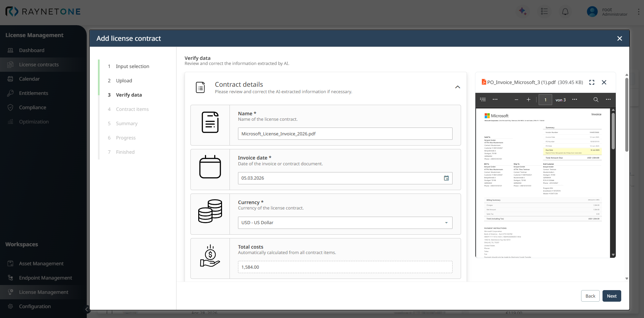
Task: Select Finished step
Action: [x=125, y=152]
